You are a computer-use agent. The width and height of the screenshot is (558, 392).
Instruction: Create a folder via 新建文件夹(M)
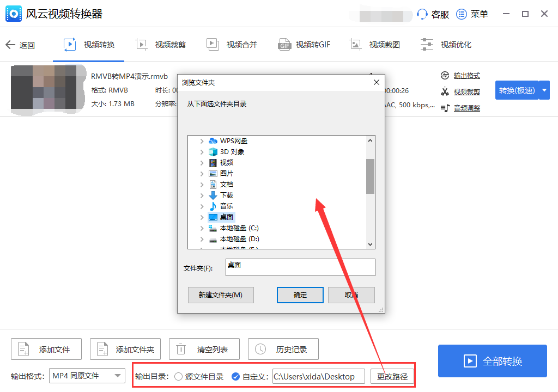[221, 294]
